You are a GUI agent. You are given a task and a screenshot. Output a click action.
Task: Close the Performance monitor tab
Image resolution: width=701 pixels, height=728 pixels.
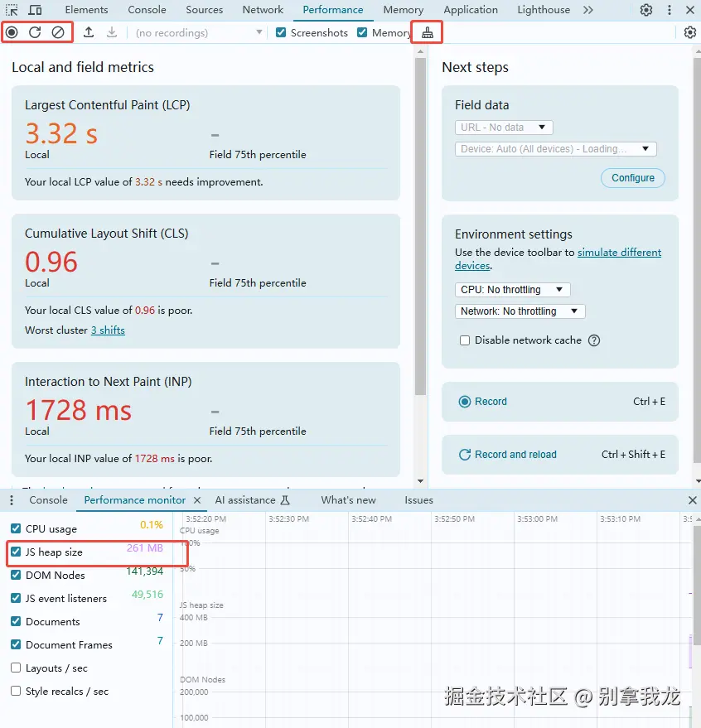point(197,500)
